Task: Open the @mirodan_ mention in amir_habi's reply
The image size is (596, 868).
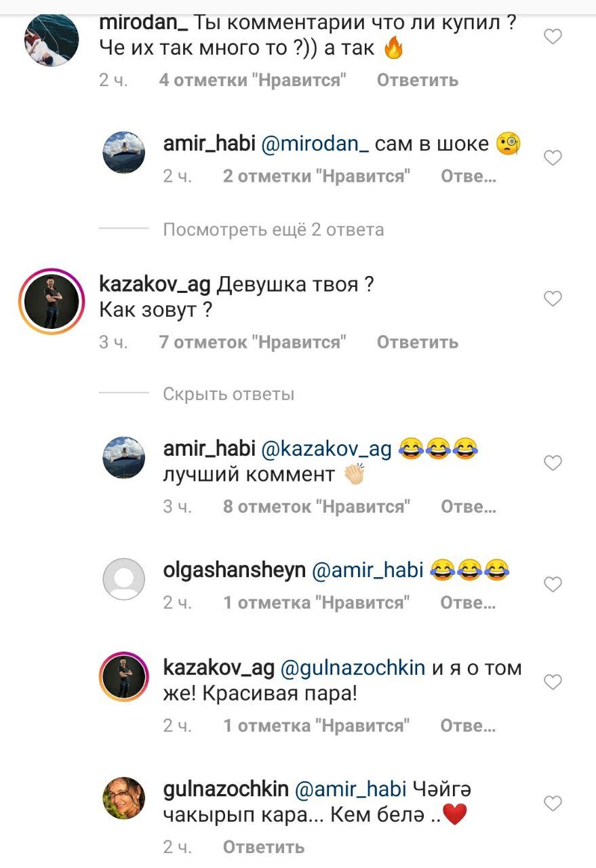Action: pyautogui.click(x=315, y=144)
